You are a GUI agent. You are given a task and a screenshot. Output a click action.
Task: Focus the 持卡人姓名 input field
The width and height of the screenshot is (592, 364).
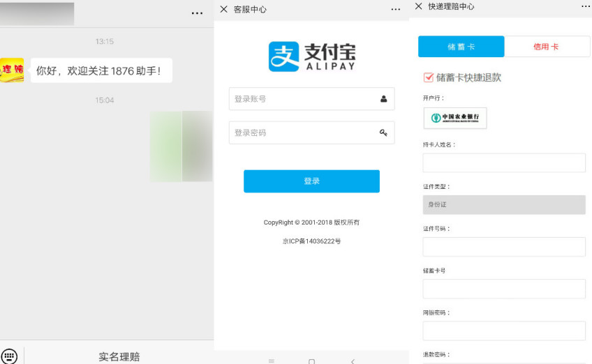pyautogui.click(x=504, y=162)
